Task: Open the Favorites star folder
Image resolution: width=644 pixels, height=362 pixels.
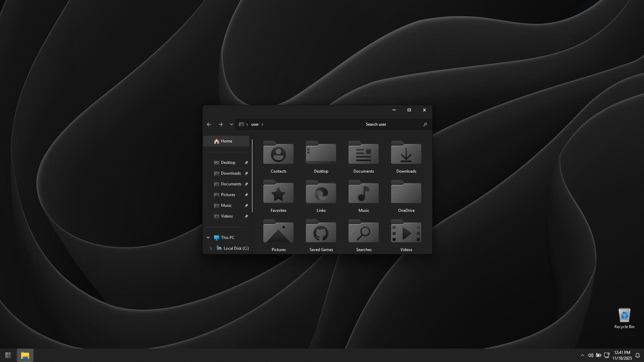Action: coord(278,192)
